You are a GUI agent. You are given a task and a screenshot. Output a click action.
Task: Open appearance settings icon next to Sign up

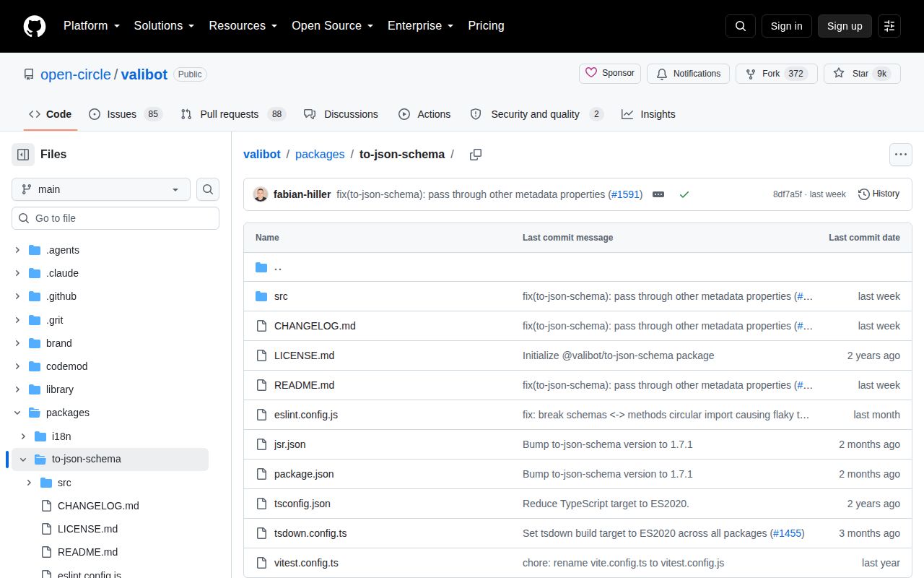tap(889, 26)
